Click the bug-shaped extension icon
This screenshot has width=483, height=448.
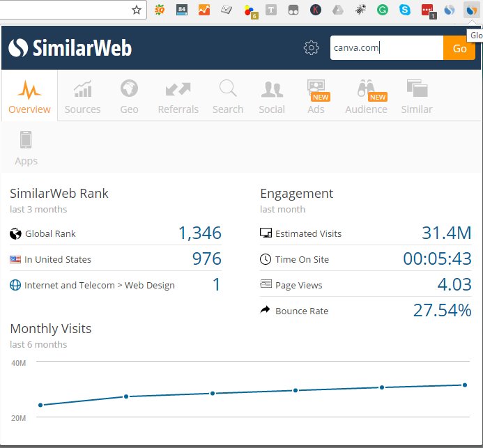pyautogui.click(x=360, y=10)
